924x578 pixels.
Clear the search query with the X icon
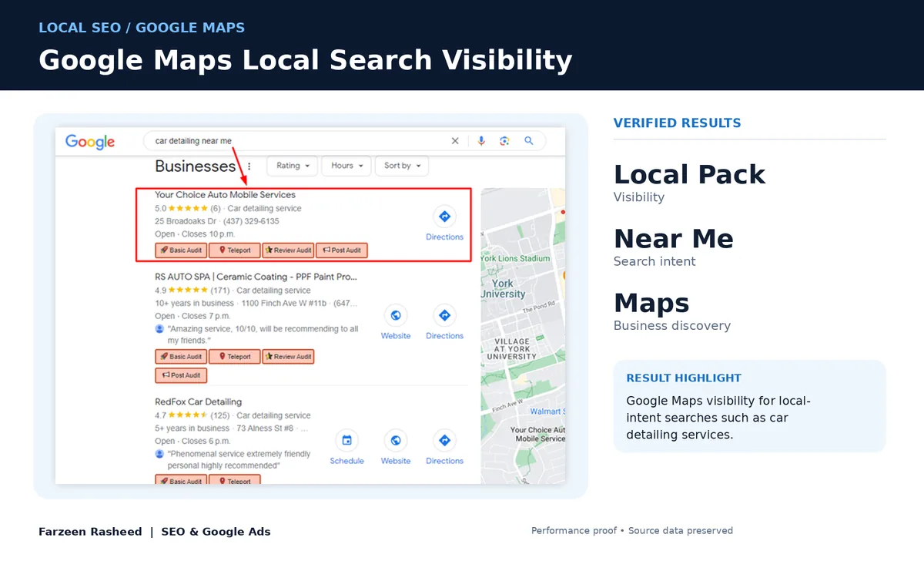(455, 141)
